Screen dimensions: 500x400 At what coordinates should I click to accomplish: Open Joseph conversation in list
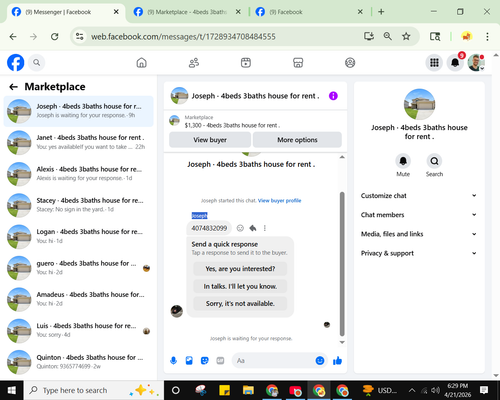[78, 111]
